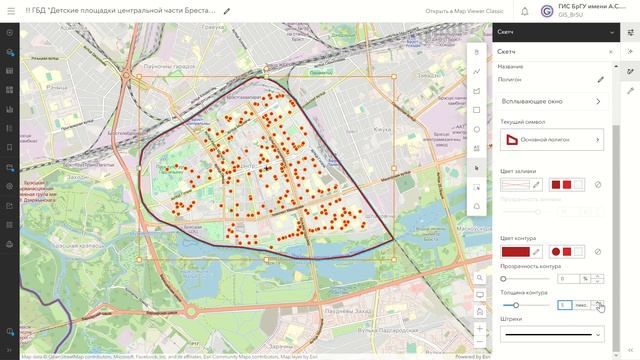
Task: Click the outline transparency slider handle
Action: [503, 279]
